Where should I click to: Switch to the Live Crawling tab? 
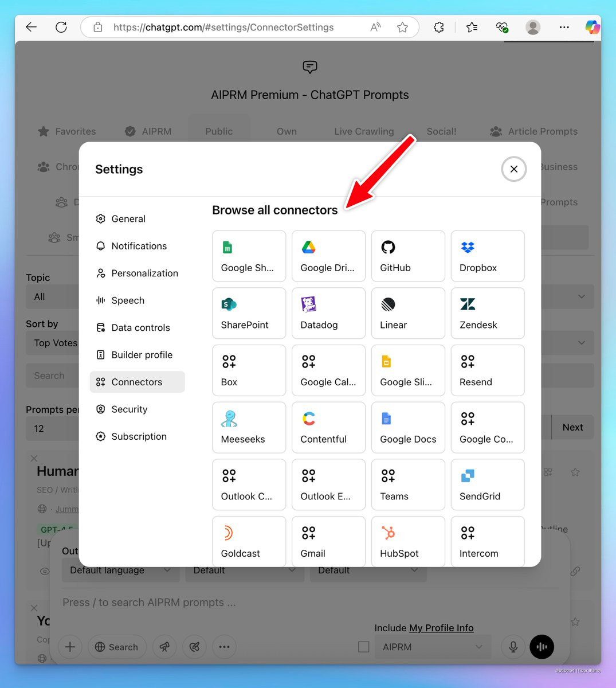[x=364, y=131]
